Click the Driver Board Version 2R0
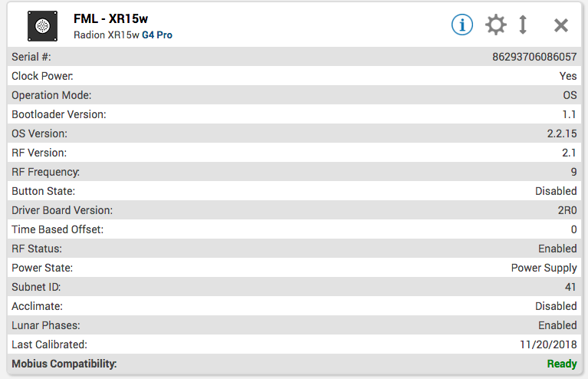 coord(566,210)
